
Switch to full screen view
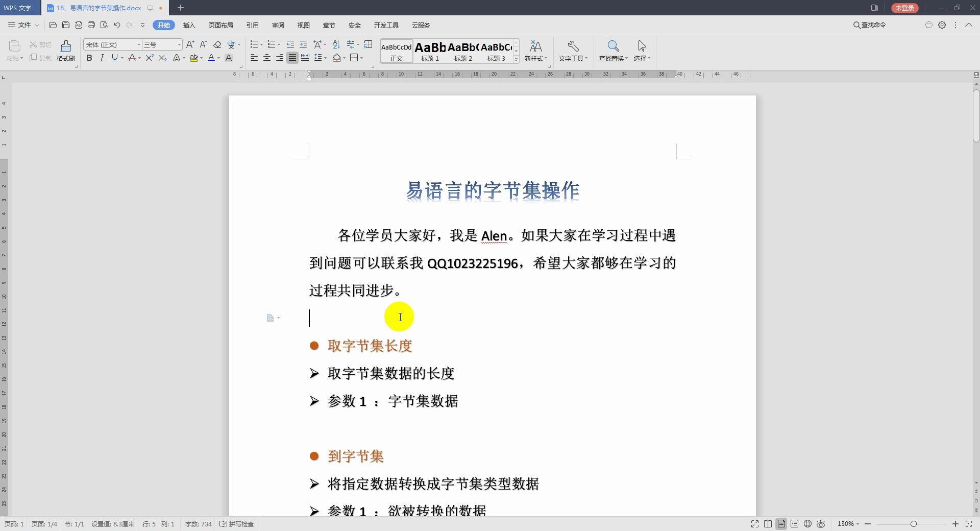tap(754, 524)
